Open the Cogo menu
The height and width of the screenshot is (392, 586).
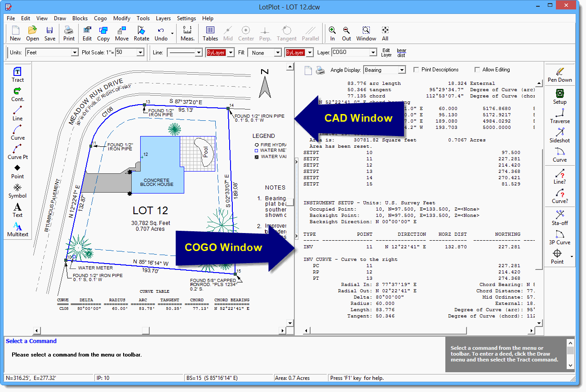click(x=100, y=18)
